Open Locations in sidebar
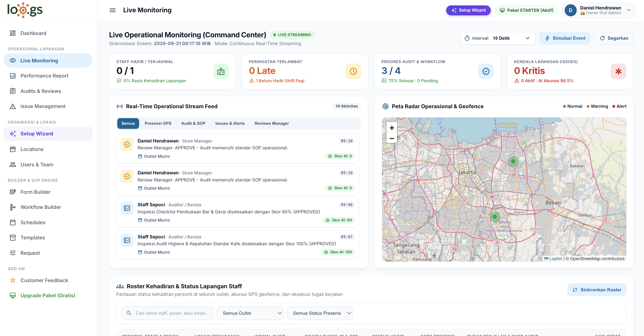This screenshot has height=336, width=644. (48, 149)
